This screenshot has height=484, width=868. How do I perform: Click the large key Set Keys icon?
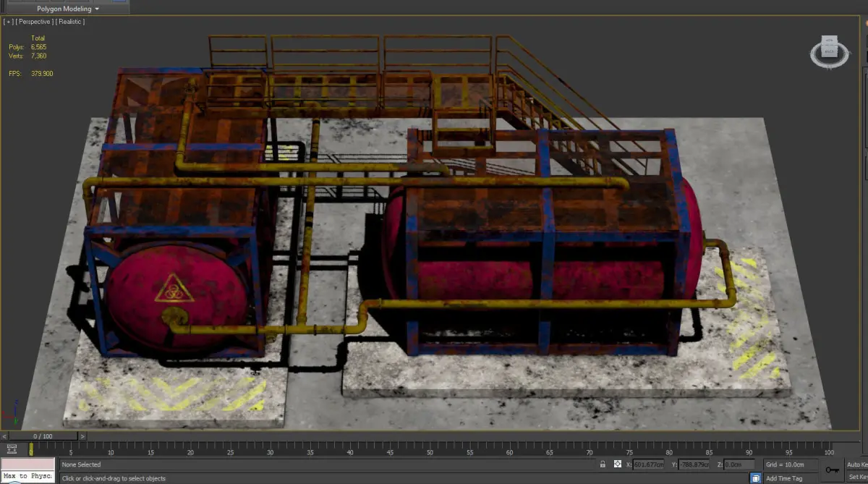[833, 470]
